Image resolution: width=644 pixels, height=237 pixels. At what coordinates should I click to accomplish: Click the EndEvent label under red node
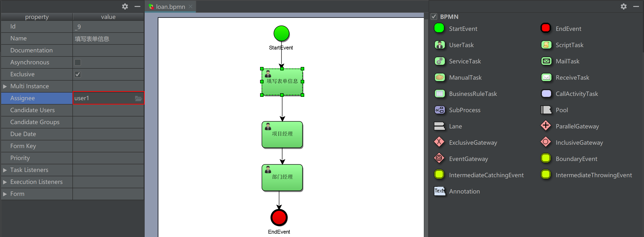click(279, 232)
